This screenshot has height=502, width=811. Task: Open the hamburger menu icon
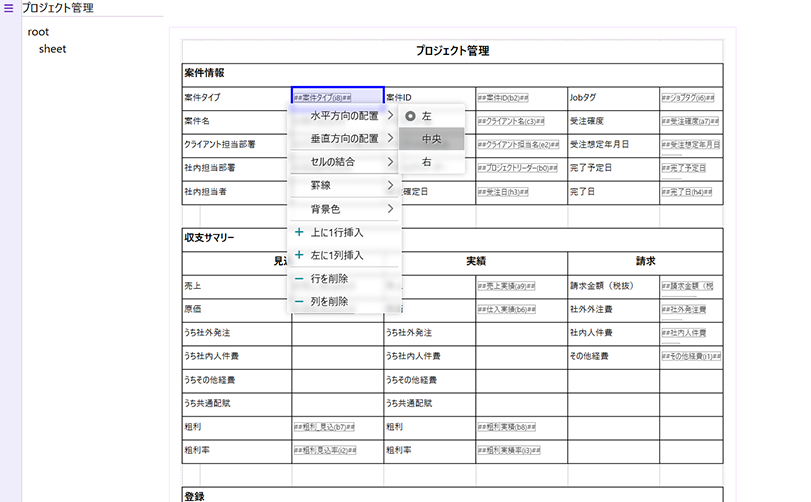(x=10, y=8)
